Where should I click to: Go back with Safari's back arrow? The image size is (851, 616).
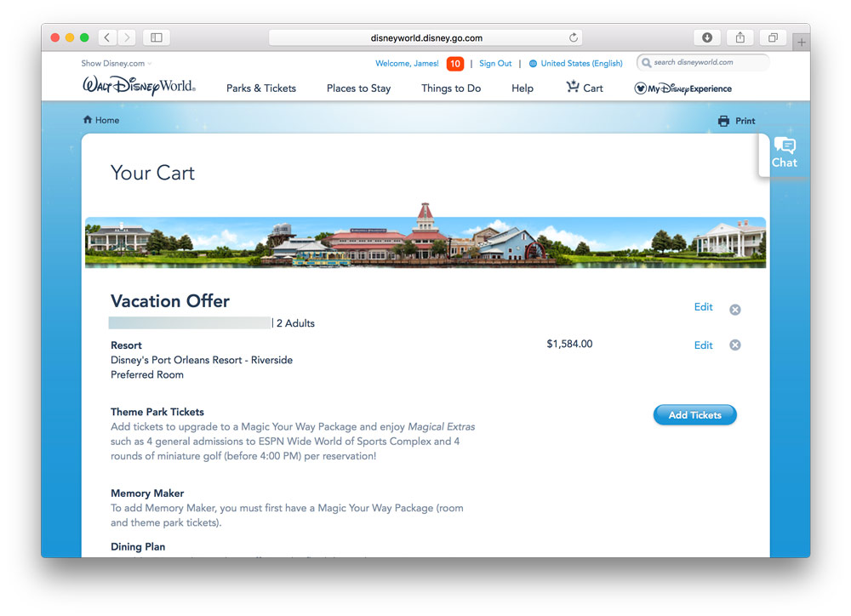click(107, 37)
